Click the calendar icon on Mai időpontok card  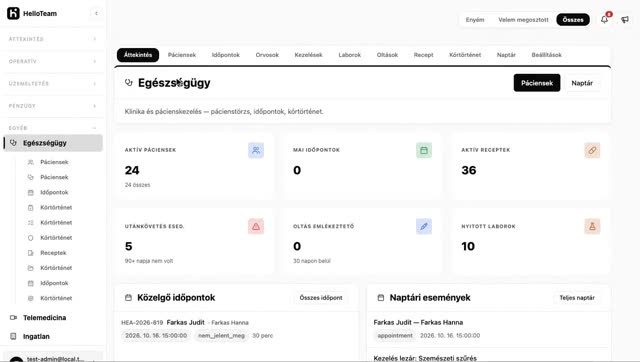(x=424, y=150)
